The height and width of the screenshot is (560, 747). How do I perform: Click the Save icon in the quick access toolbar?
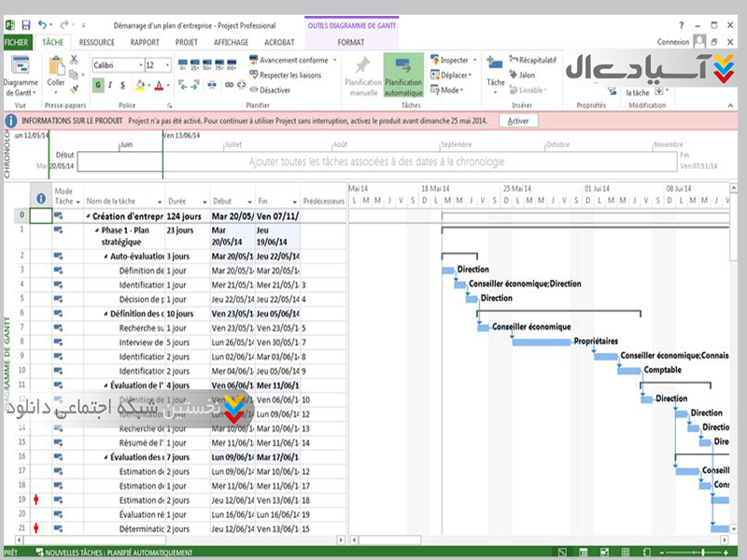click(25, 23)
